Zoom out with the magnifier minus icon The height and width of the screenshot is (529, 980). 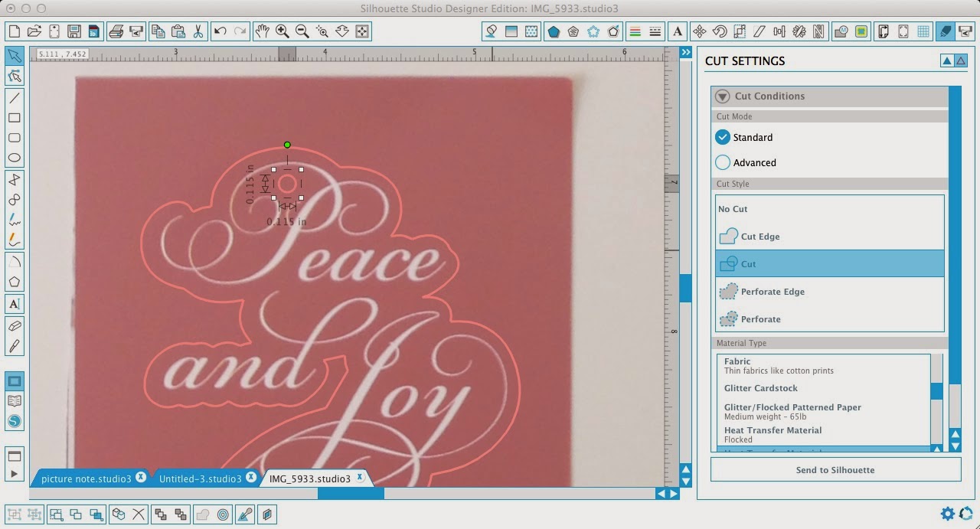302,31
